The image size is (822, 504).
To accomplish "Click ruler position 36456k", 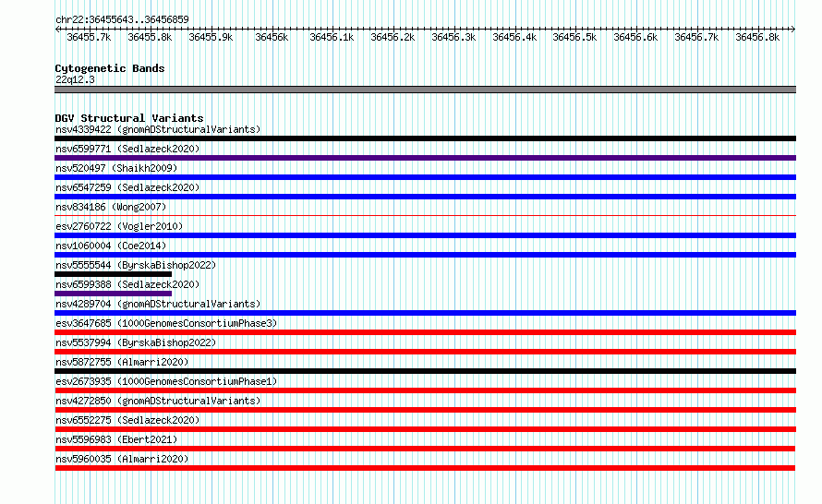I will [272, 37].
